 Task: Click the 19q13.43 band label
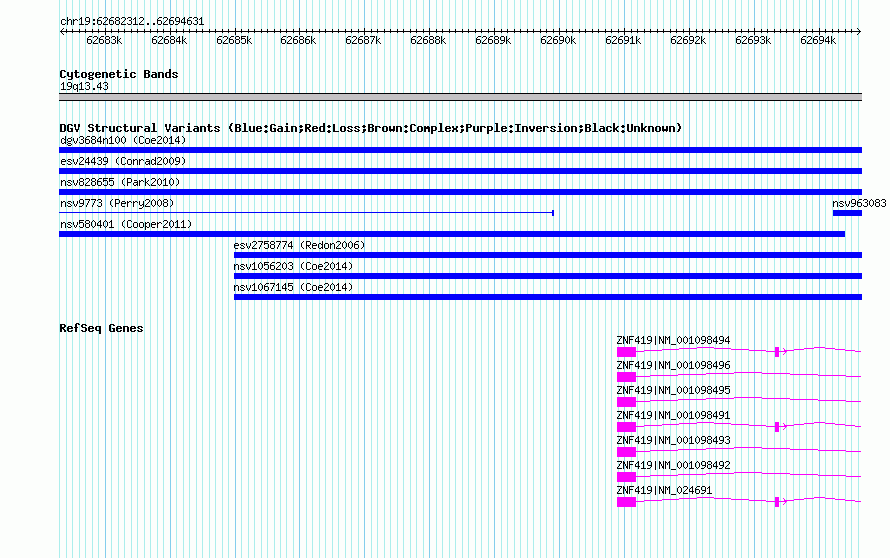point(84,86)
